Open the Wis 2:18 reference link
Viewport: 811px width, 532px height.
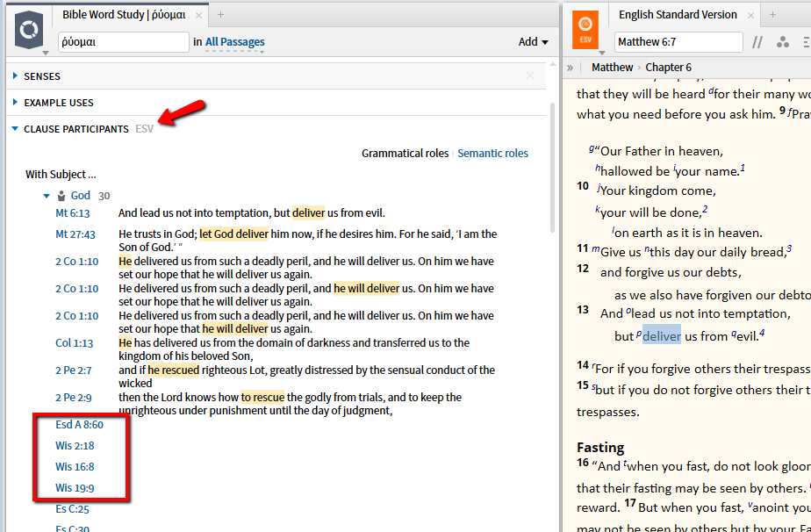click(75, 446)
